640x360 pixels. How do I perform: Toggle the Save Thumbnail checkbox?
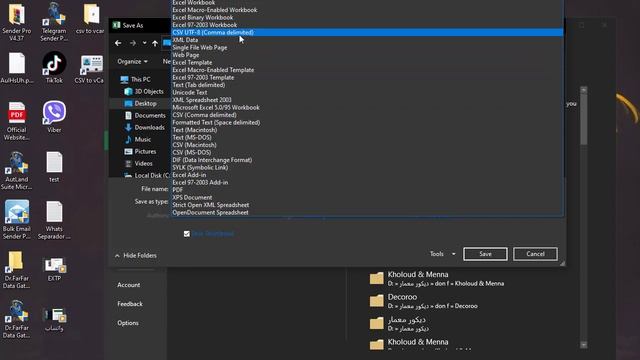coord(187,234)
